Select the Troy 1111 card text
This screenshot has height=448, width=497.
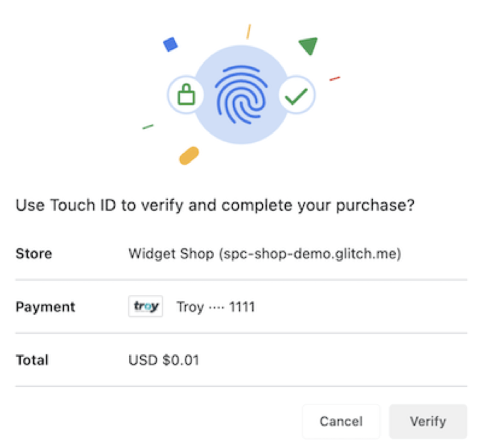pyautogui.click(x=216, y=307)
